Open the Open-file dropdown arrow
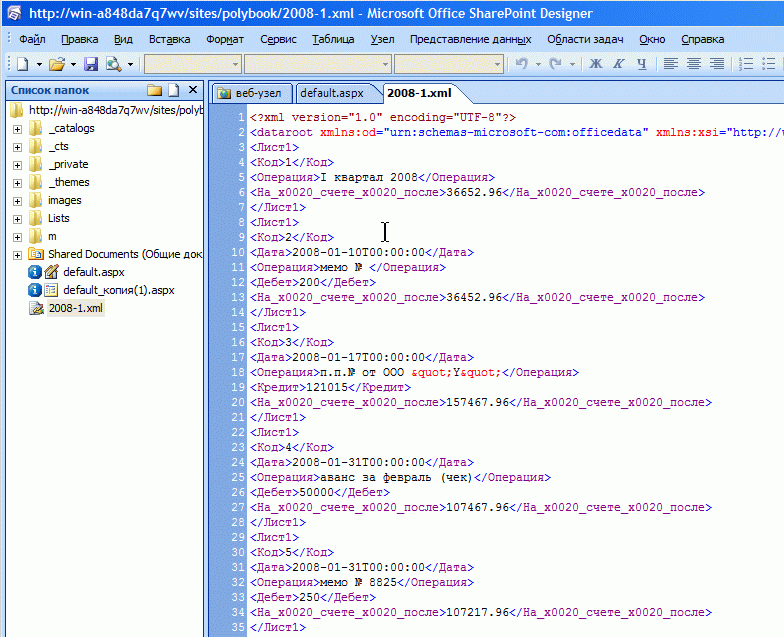784x637 pixels. (x=73, y=64)
